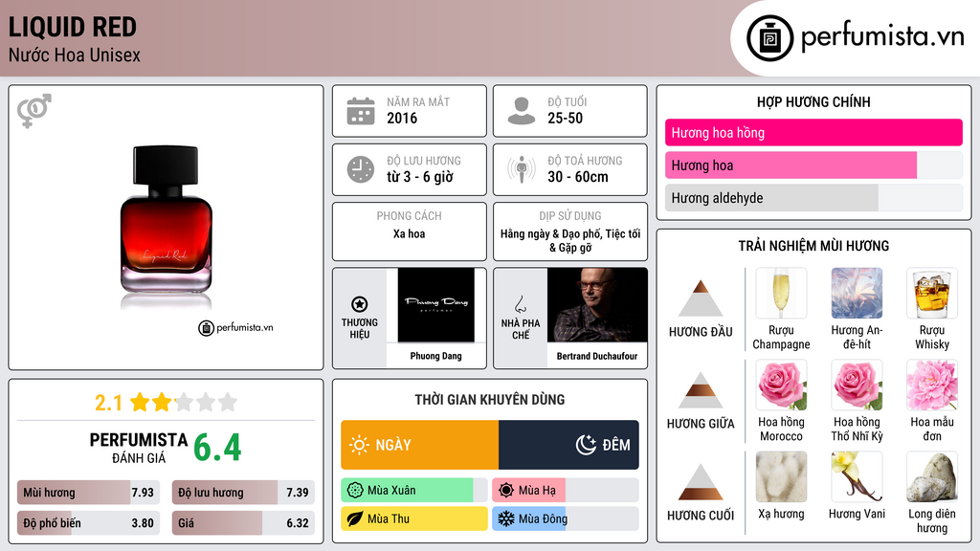This screenshot has height=551, width=980.
Task: Click the 2016 launch year value
Action: click(402, 118)
